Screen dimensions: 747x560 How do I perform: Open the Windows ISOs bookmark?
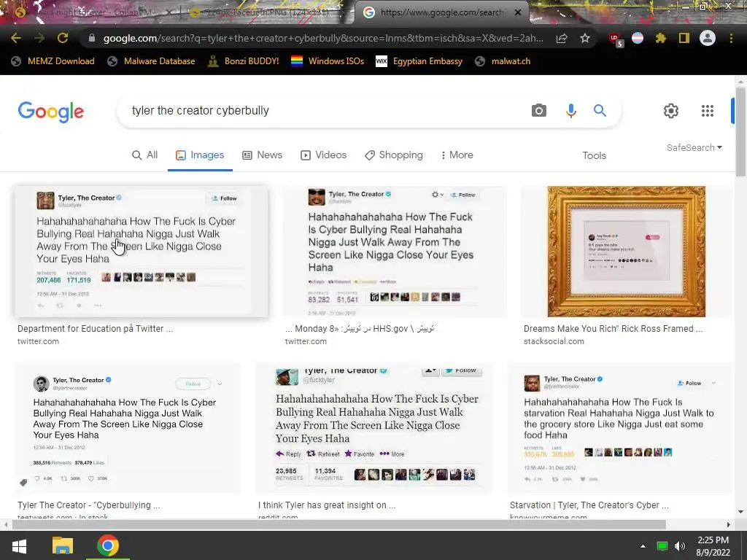pyautogui.click(x=328, y=61)
